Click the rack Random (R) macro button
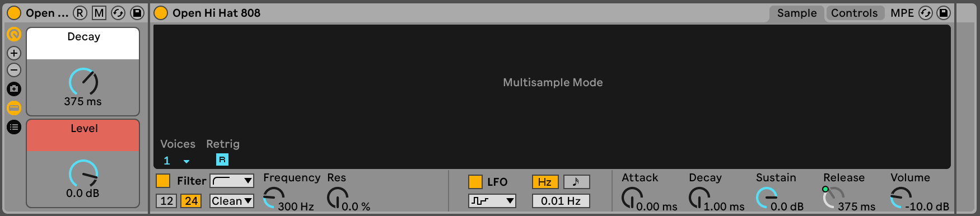This screenshot has height=216, width=980. pos(80,13)
